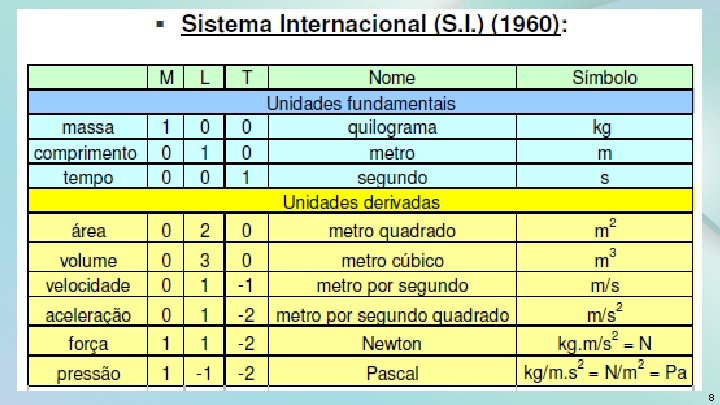This screenshot has height=405, width=720.
Task: Click the 'velocidade' row label
Action: (x=88, y=285)
